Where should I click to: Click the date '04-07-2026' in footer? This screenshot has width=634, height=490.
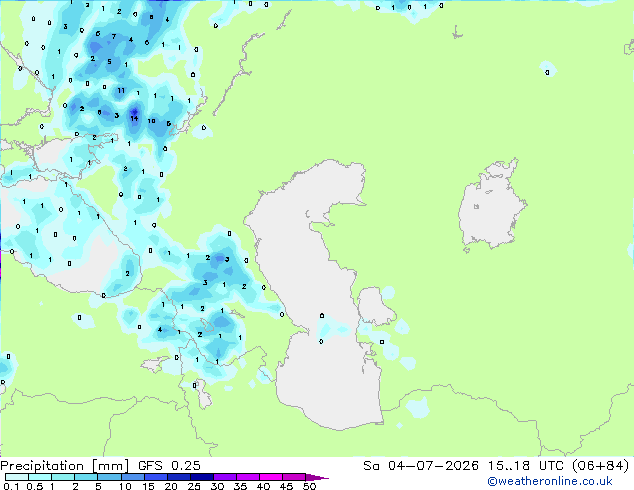coord(433,465)
